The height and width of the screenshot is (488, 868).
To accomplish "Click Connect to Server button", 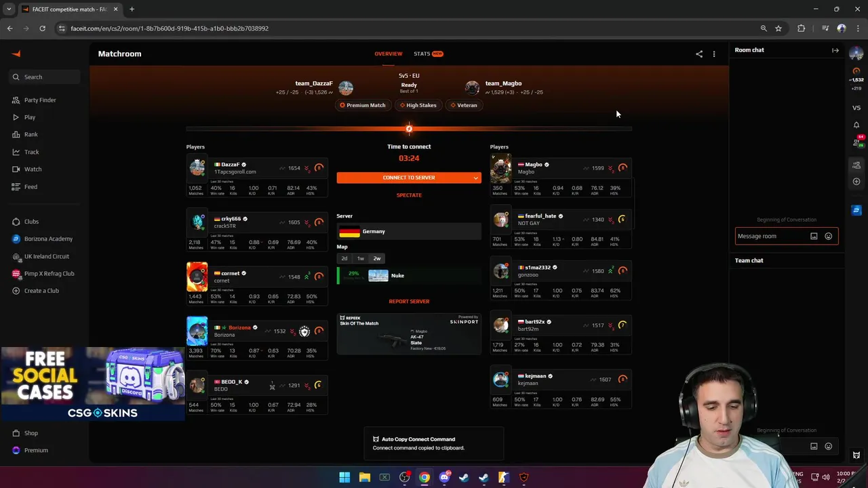I will pyautogui.click(x=403, y=178).
